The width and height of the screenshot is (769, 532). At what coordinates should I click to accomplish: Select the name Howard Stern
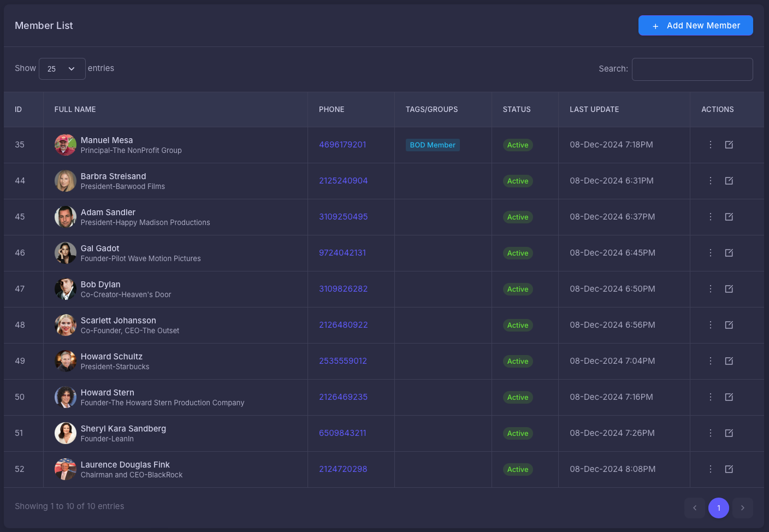(x=108, y=393)
